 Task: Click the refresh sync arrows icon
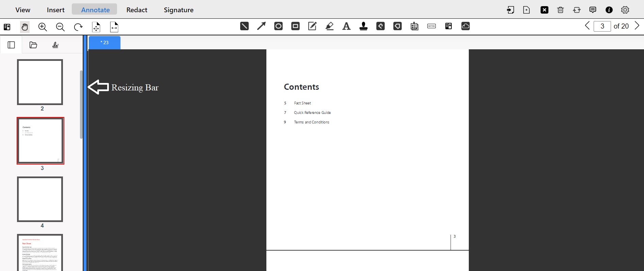tap(577, 10)
